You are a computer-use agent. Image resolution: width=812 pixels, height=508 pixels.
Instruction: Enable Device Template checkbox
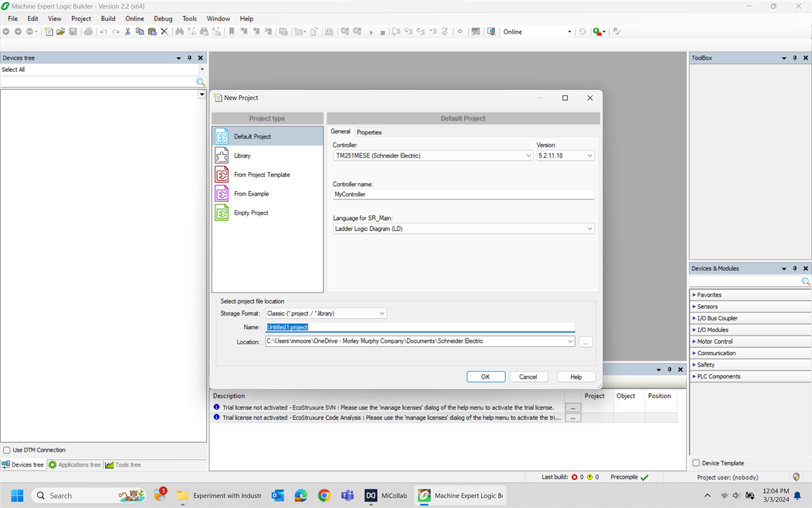click(696, 463)
